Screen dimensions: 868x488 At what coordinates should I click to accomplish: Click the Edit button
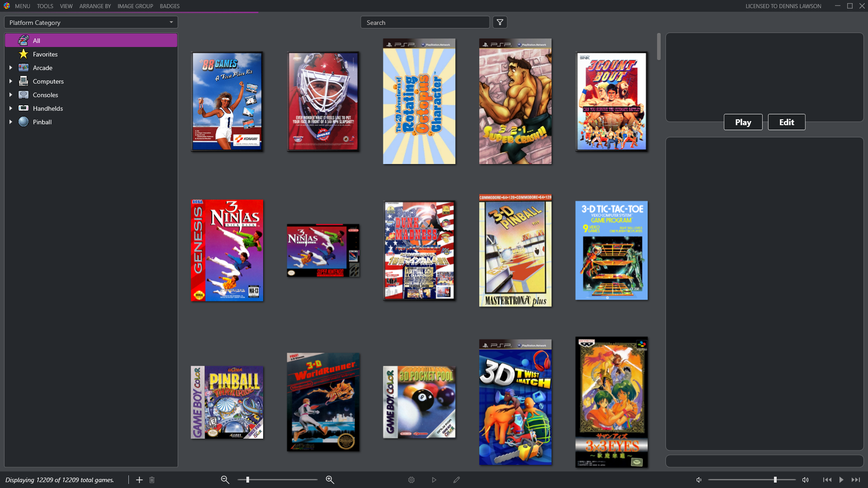tap(787, 122)
